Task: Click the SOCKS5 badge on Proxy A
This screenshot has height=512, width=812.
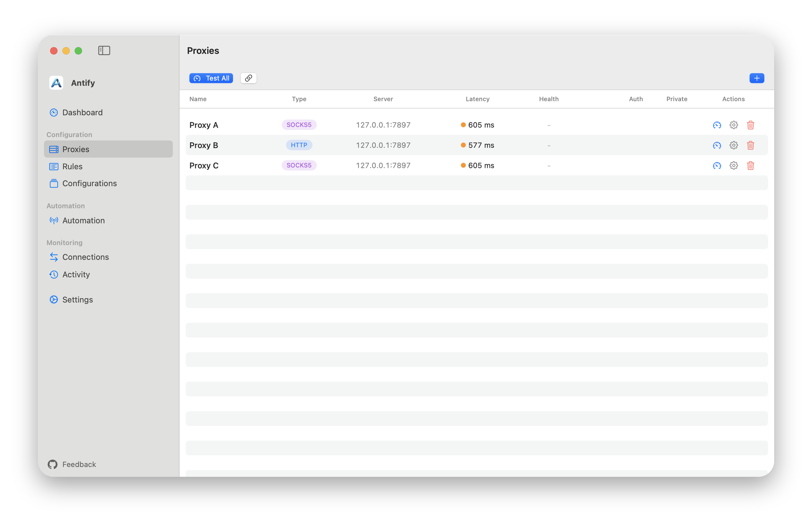Action: coord(299,125)
